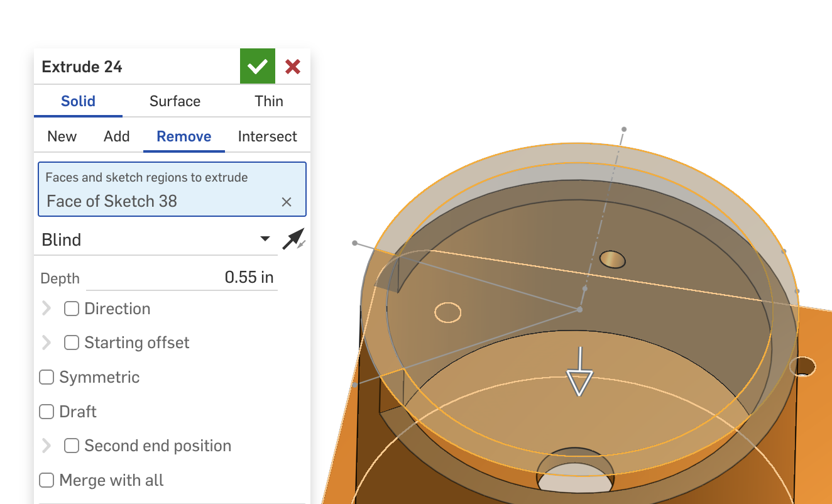Click the Extrude 24 feature name title
Screen dimensions: 832x504
[x=82, y=67]
